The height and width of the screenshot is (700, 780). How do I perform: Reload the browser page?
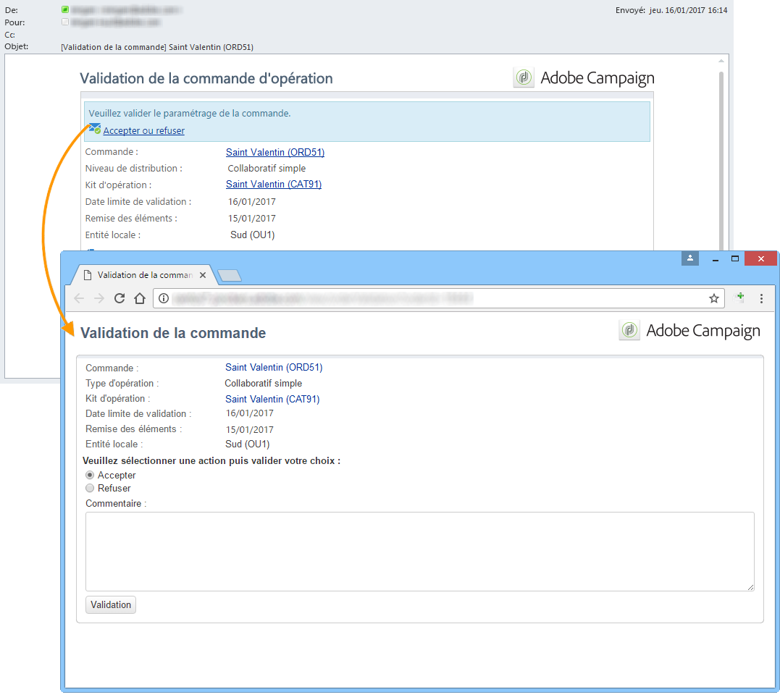click(x=119, y=298)
